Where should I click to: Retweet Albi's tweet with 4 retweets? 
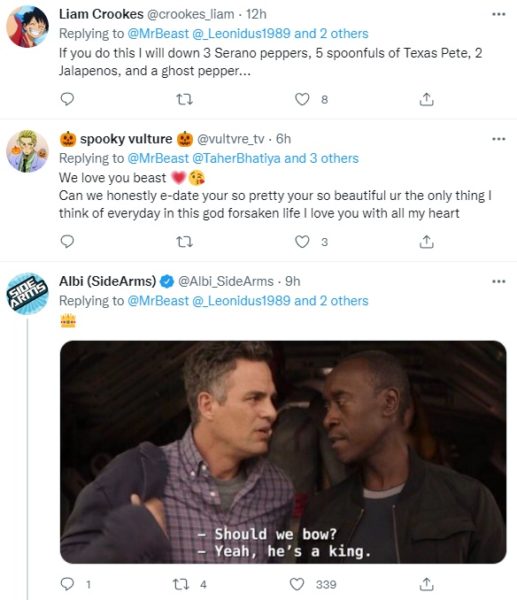[x=181, y=584]
